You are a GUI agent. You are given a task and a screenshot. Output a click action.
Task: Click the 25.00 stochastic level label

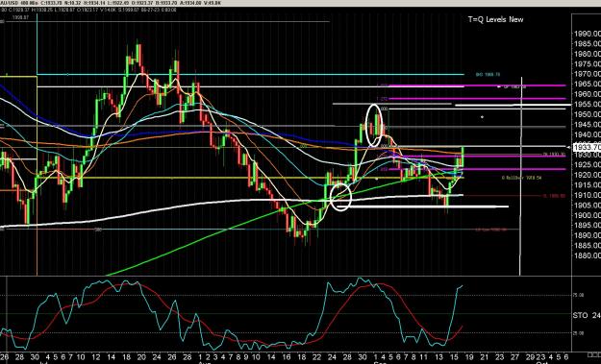[578, 333]
